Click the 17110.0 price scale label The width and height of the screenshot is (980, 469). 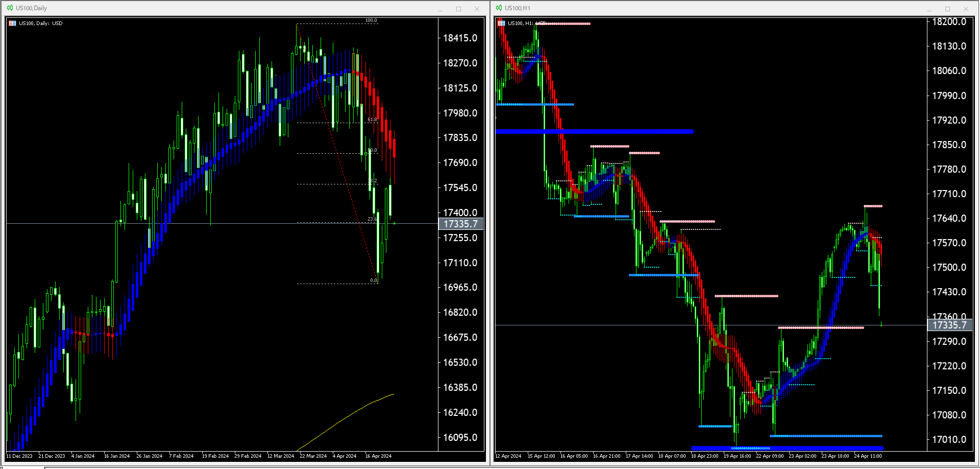click(x=460, y=263)
